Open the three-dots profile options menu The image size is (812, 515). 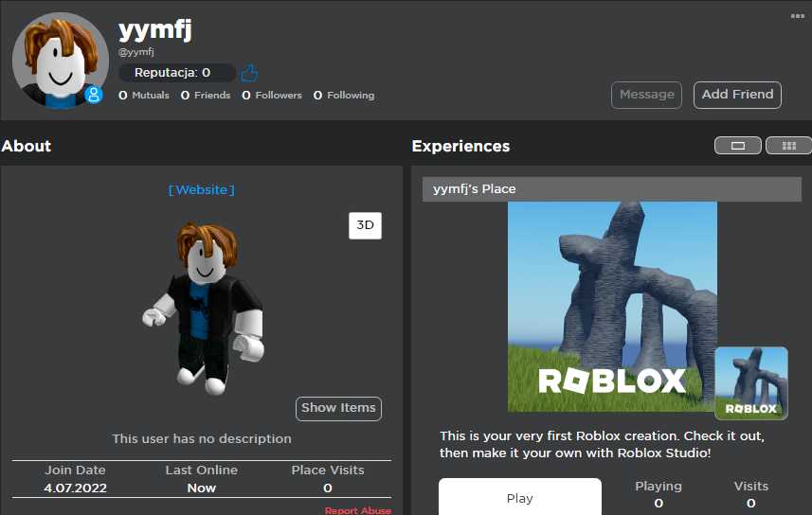798,16
